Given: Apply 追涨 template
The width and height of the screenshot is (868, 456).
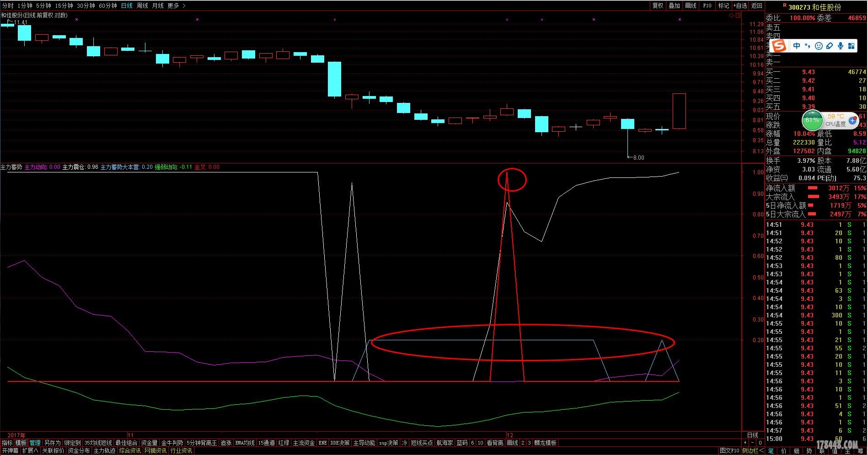Looking at the screenshot, I should tap(226, 443).
